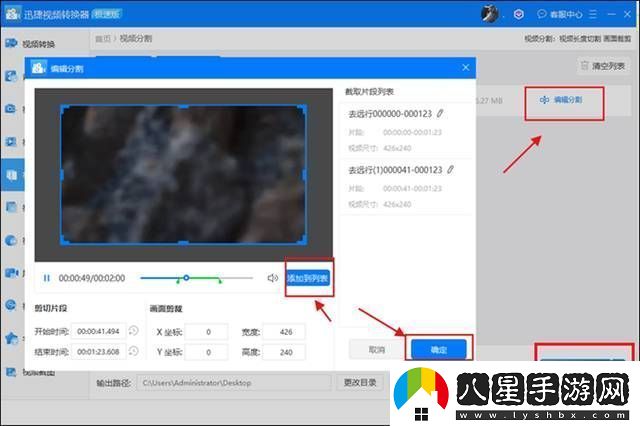Select the clip 去迟行(1)000041-000123 in the segment list
This screenshot has width=640, height=426.
(407, 187)
